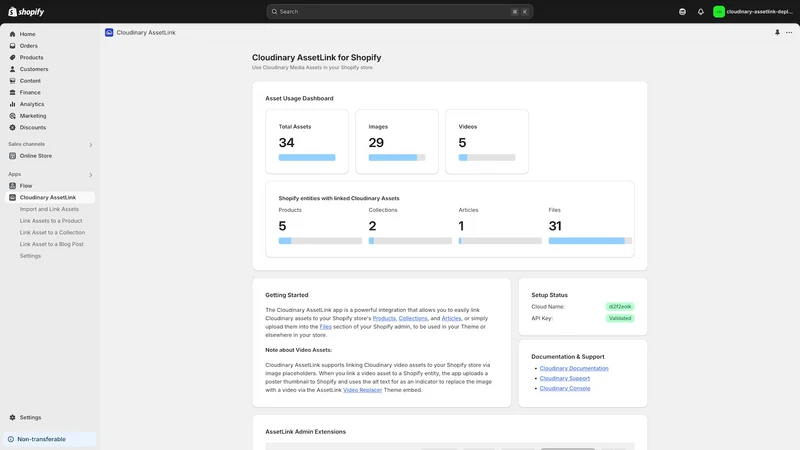Screen dimensions: 800x450
Task: Open the Files link in Getting Started
Action: click(x=326, y=327)
